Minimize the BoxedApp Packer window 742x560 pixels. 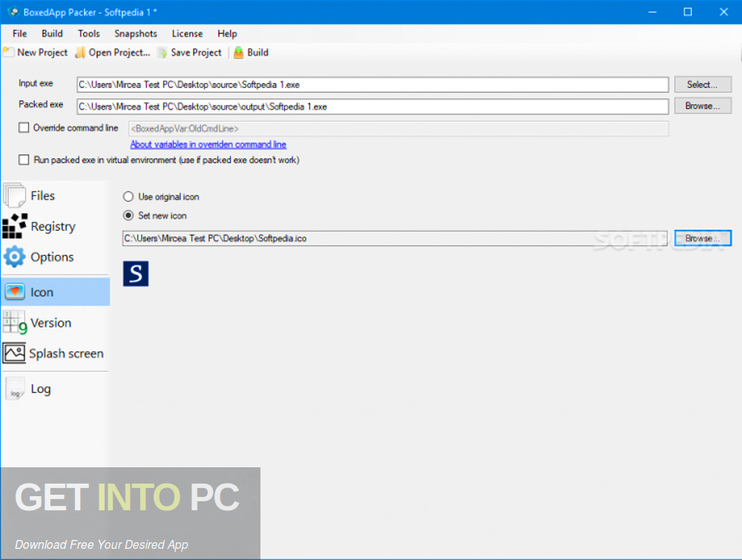coord(652,12)
